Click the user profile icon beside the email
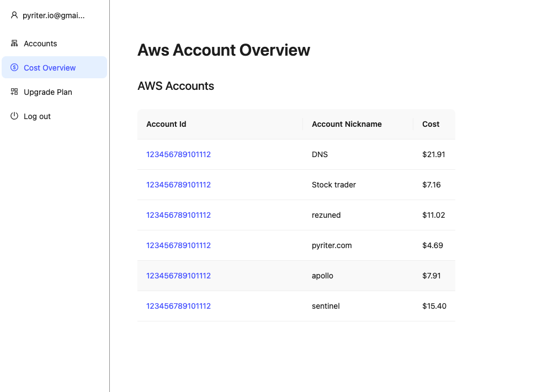The height and width of the screenshot is (392, 537). tap(14, 15)
